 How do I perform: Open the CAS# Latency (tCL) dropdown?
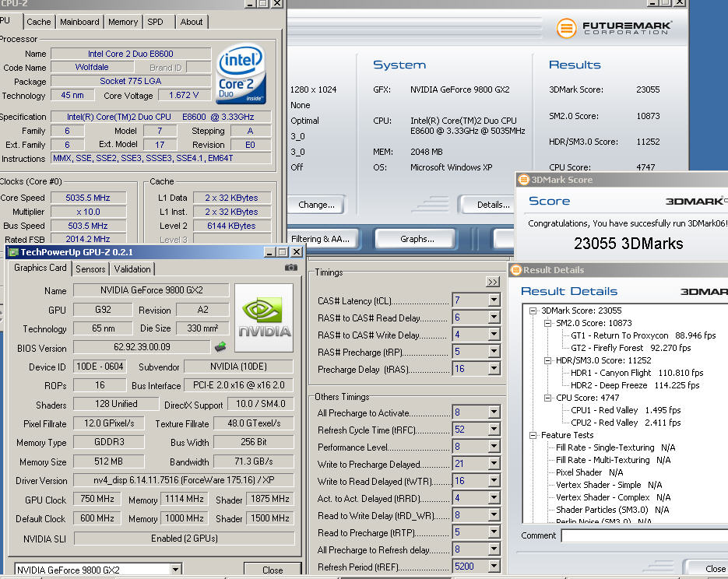(494, 300)
